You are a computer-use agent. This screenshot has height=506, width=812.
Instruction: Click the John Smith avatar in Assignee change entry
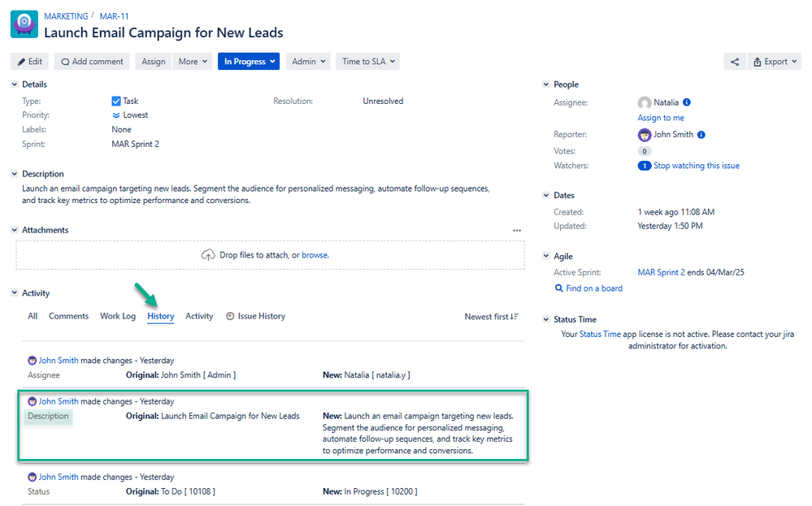pyautogui.click(x=33, y=361)
